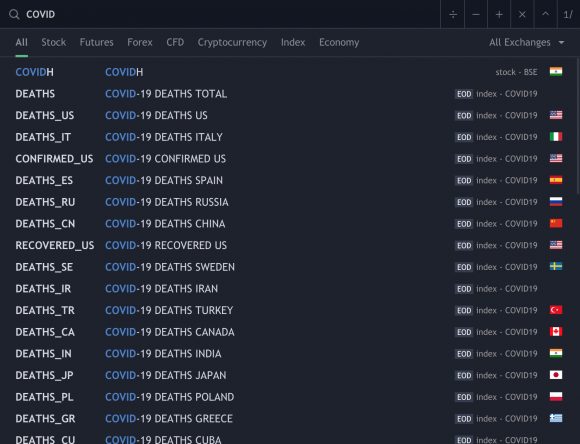Open the Economy tab
The image size is (580, 444).
tap(339, 43)
